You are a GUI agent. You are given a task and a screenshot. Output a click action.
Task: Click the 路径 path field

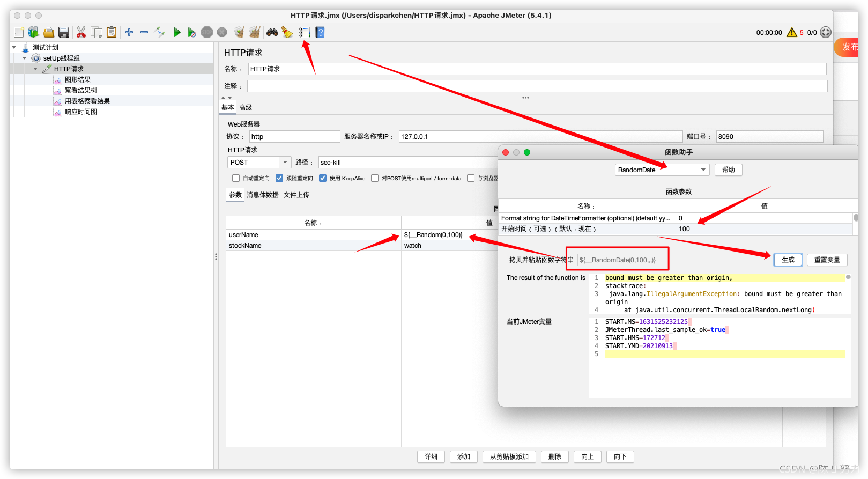(409, 162)
